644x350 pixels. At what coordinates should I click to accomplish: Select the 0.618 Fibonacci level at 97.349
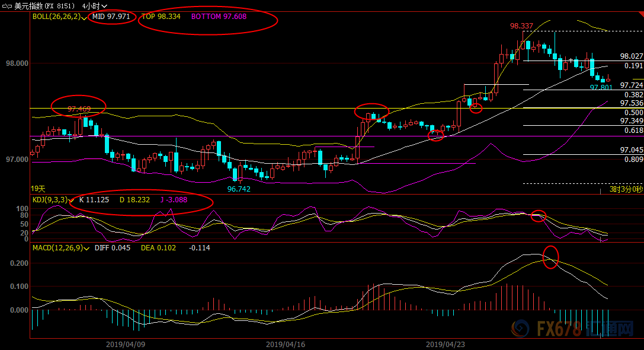pos(633,130)
